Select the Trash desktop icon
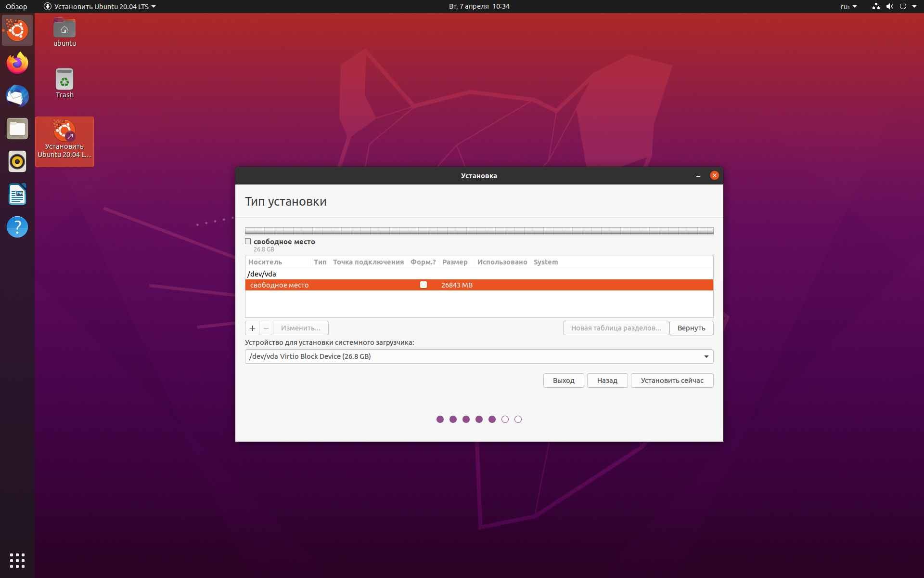 [64, 84]
